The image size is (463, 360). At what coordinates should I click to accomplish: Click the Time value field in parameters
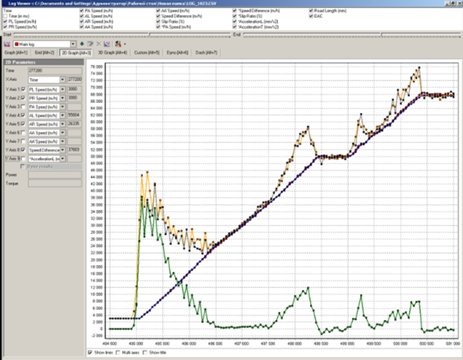tap(55, 71)
